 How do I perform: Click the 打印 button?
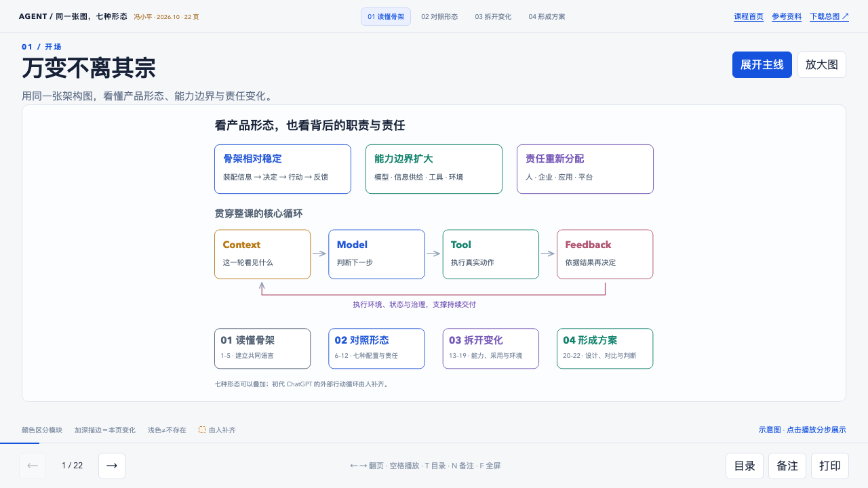[830, 466]
